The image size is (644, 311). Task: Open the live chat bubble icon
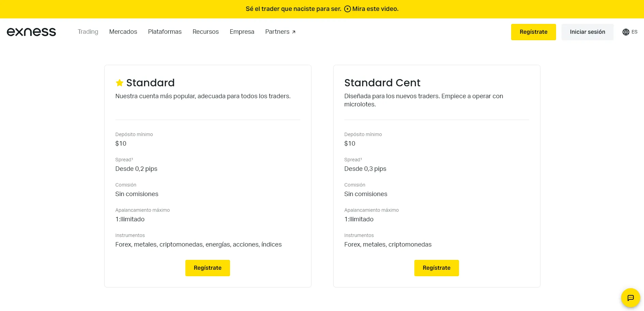(631, 298)
